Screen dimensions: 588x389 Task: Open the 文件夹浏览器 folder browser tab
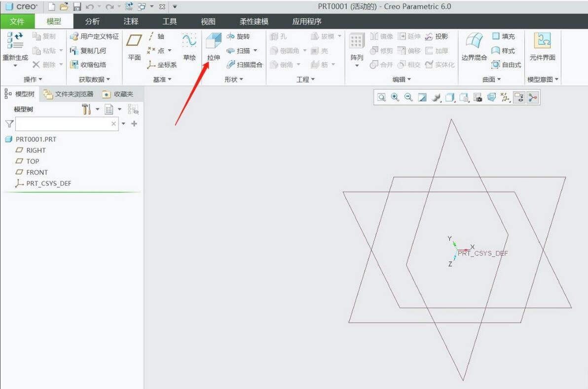pos(68,94)
